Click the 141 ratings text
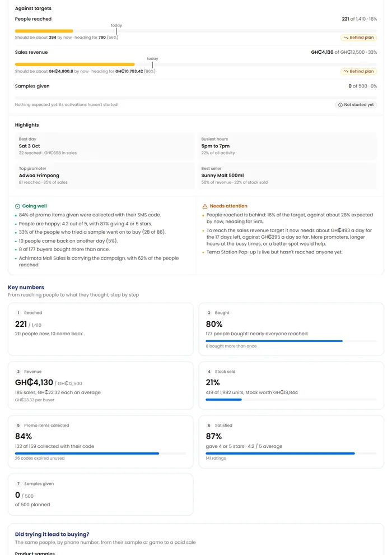Image resolution: width=392 pixels, height=555 pixels. [x=216, y=459]
